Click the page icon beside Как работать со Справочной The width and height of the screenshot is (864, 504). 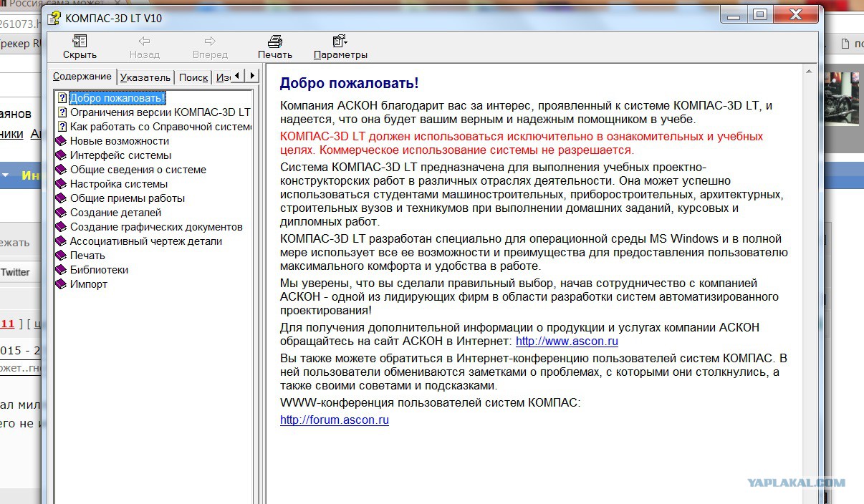pos(62,127)
